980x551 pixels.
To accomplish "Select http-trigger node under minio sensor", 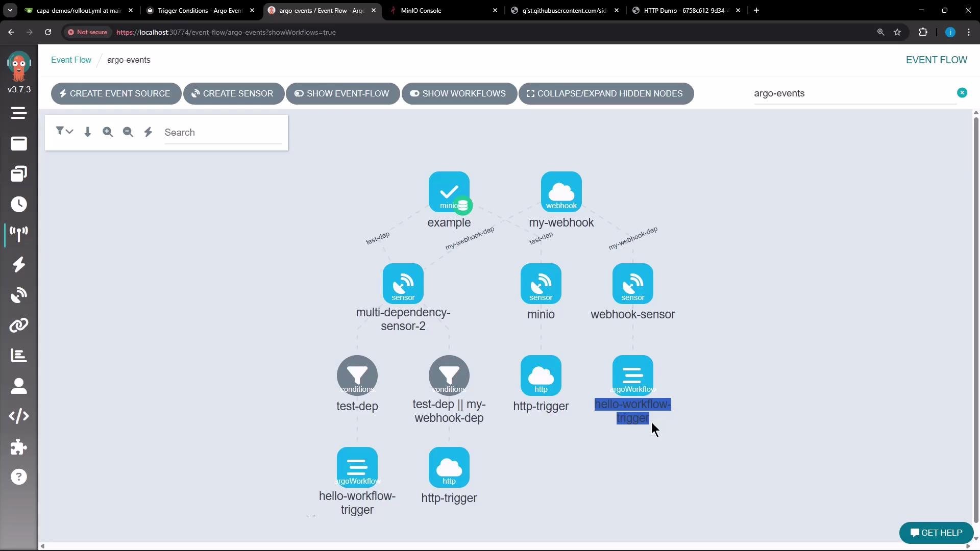I will [541, 375].
